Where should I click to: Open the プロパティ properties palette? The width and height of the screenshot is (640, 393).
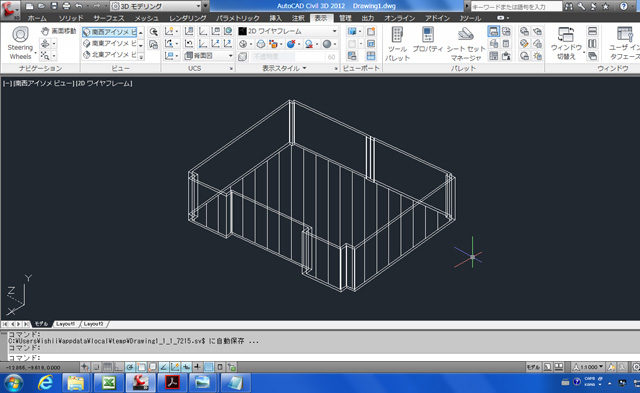coord(427,40)
